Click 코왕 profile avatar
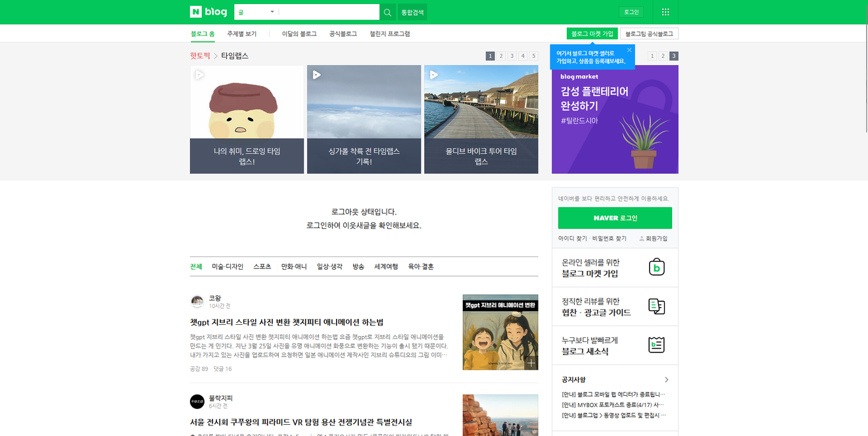 pos(197,301)
